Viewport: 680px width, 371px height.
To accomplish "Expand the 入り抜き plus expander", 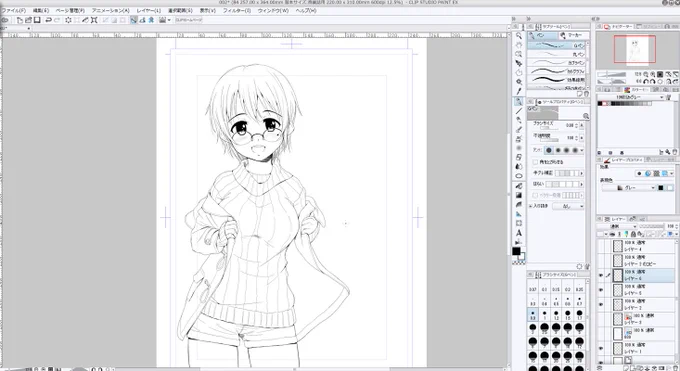I will click(530, 206).
